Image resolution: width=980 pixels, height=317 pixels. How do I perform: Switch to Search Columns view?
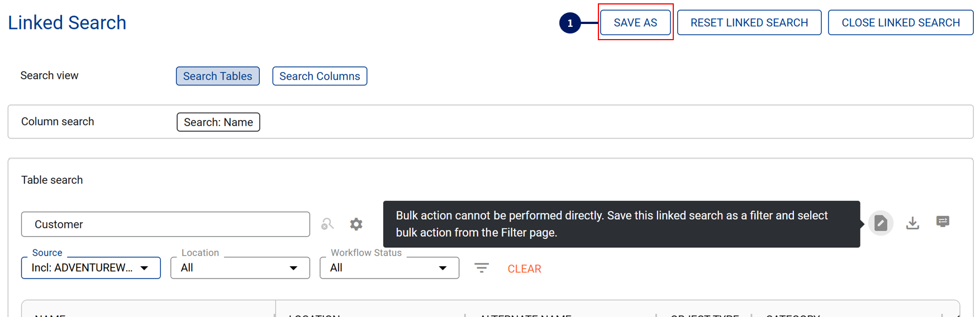[x=320, y=76]
